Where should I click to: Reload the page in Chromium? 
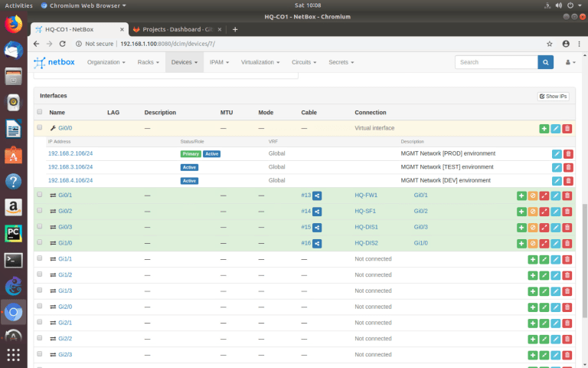[x=63, y=44]
